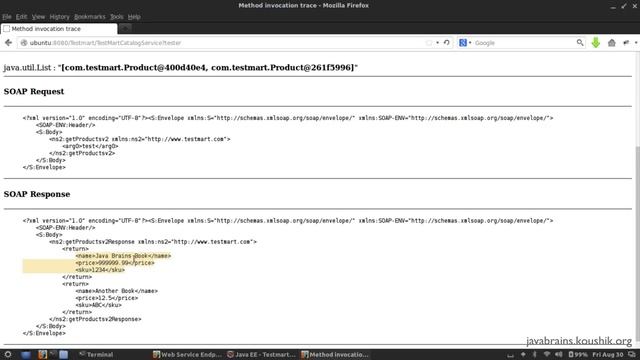Select the Method invocation trace tab
Screen dimensions: 640x360
(59, 29)
